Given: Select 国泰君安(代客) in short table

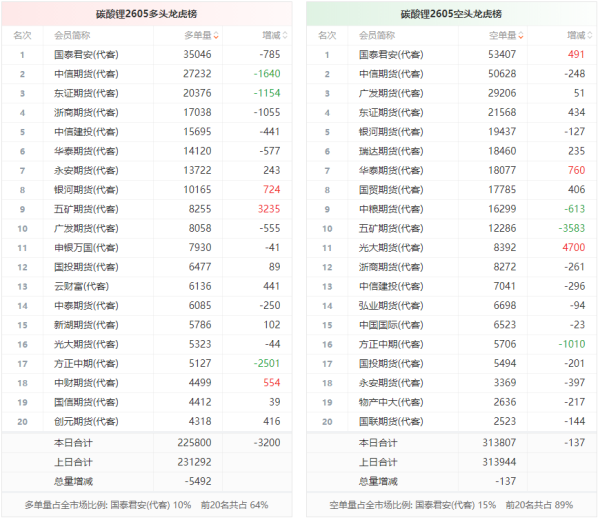Looking at the screenshot, I should (x=391, y=55).
